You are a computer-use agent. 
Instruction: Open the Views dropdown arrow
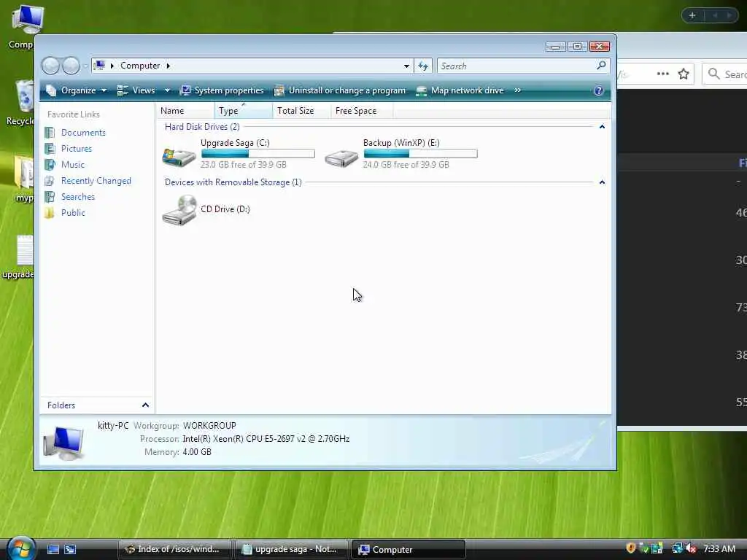click(x=167, y=90)
